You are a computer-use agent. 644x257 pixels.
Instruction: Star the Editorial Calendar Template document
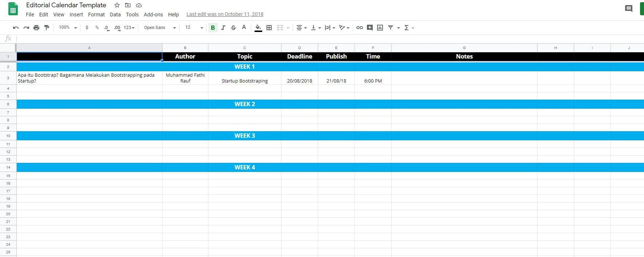tap(117, 5)
